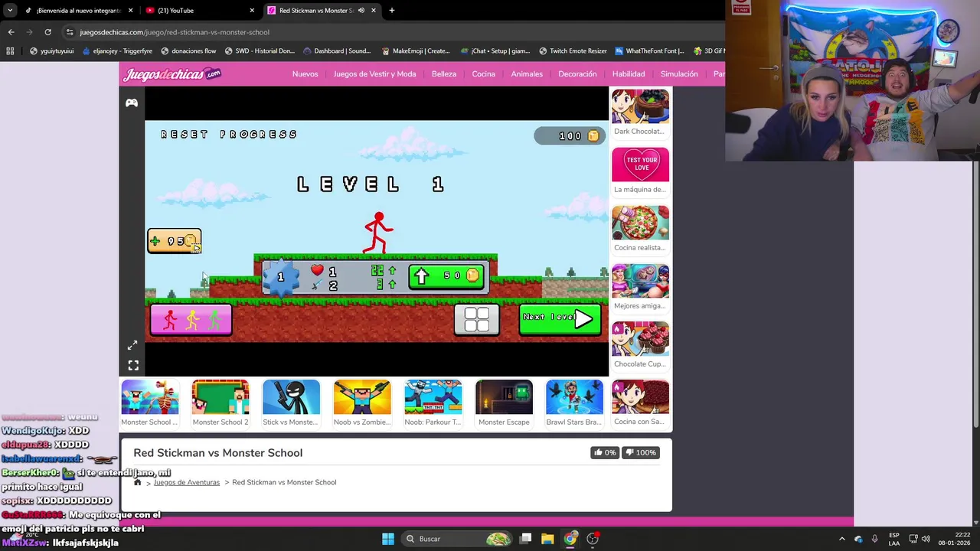Click RESET PROGRESS text in game
The height and width of the screenshot is (551, 980).
pos(229,135)
